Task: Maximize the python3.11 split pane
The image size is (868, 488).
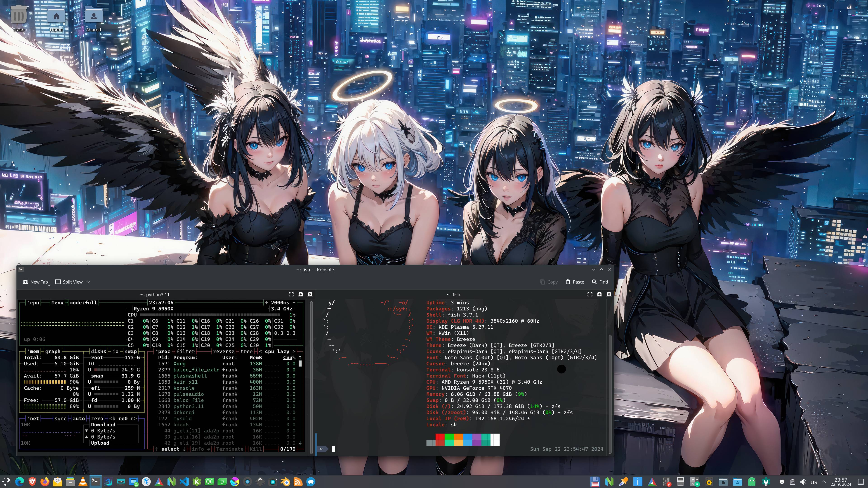Action: pyautogui.click(x=291, y=294)
